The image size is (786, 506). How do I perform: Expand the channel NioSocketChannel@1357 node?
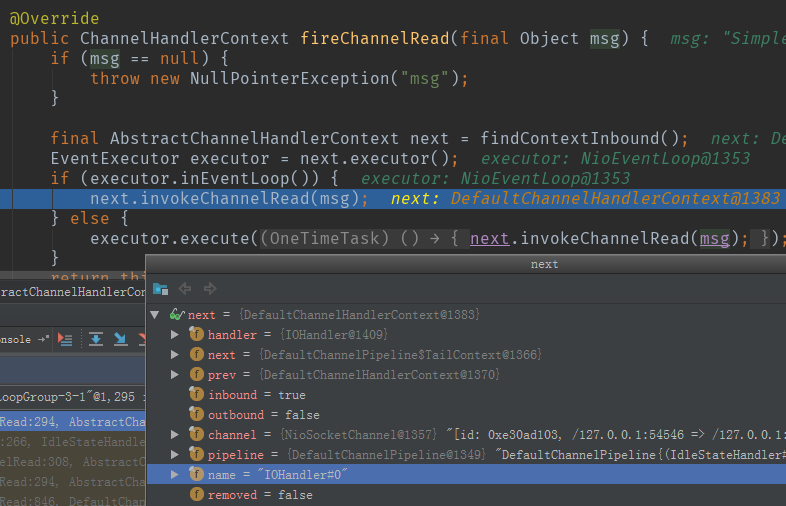174,435
